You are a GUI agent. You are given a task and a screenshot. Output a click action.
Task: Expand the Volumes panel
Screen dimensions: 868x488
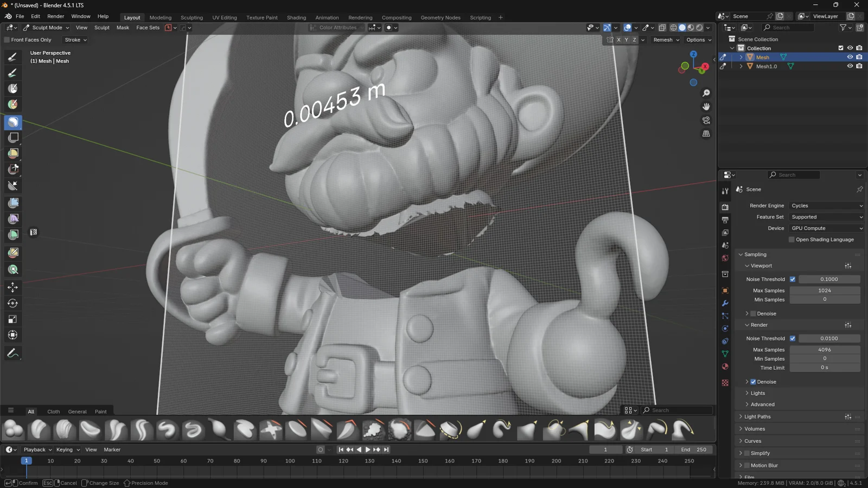[x=754, y=429]
